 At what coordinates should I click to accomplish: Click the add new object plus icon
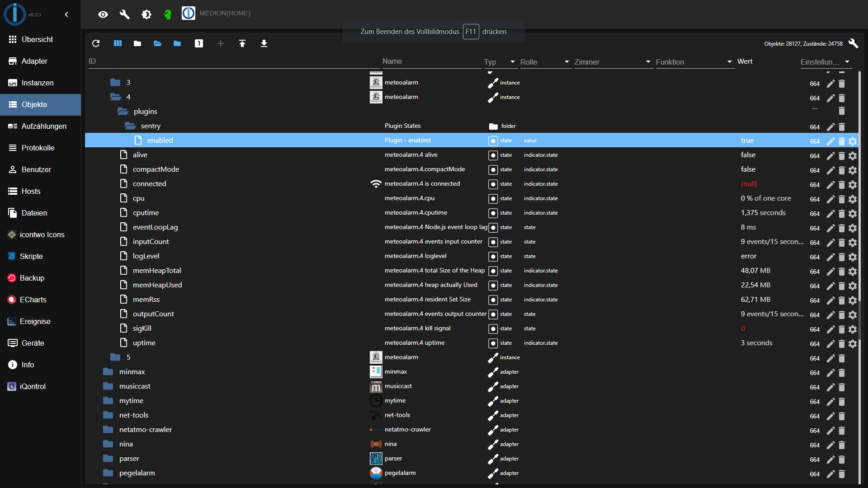click(x=221, y=43)
